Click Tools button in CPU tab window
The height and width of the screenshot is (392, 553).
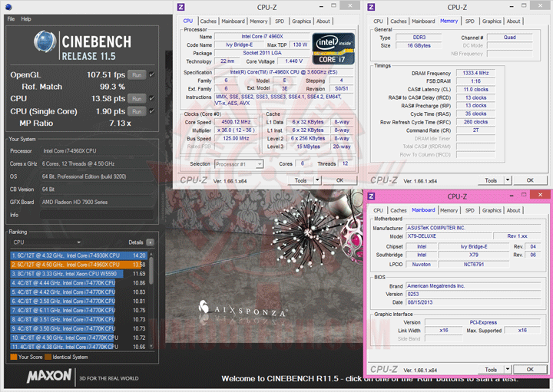point(301,180)
